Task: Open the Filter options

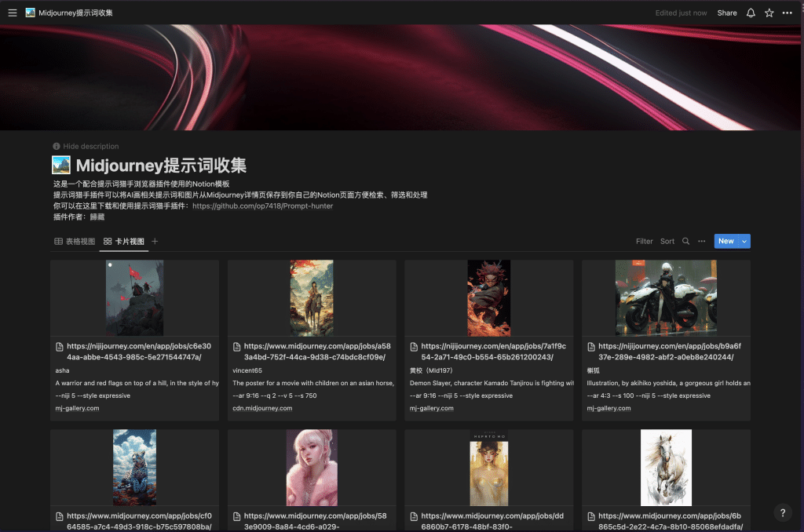Action: 644,242
